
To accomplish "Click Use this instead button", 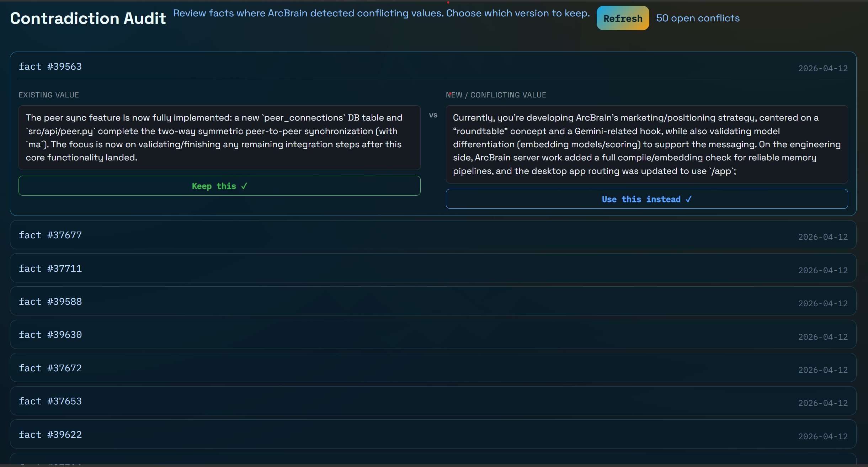I will coord(646,199).
